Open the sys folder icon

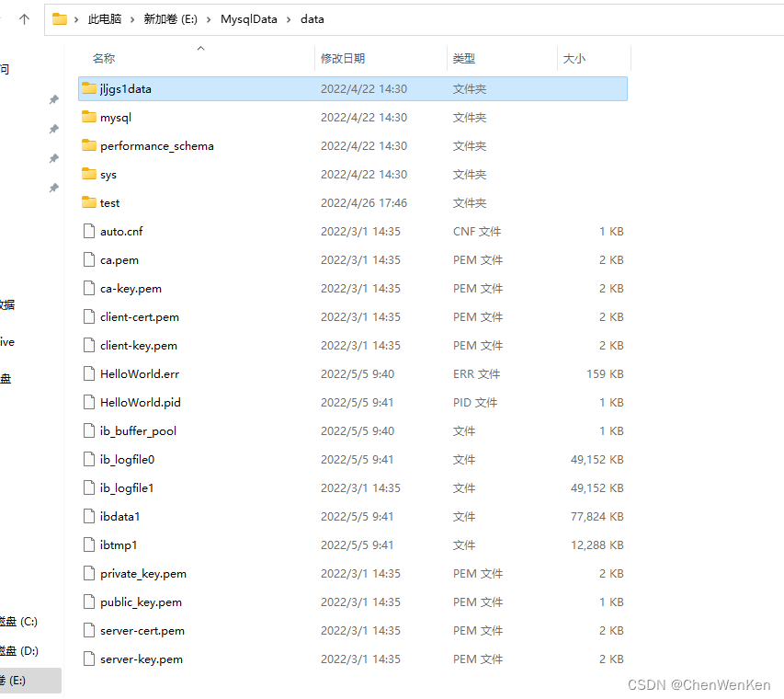click(x=89, y=174)
